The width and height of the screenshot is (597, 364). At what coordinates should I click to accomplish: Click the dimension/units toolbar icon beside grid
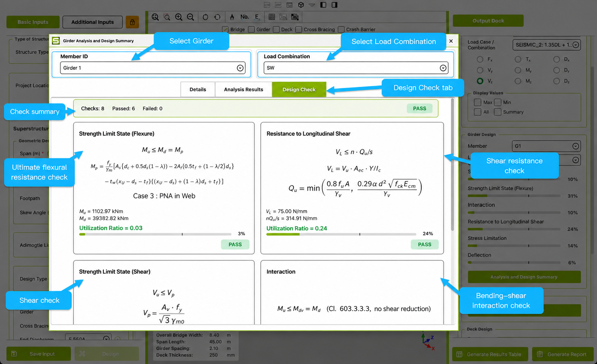pyautogui.click(x=283, y=17)
